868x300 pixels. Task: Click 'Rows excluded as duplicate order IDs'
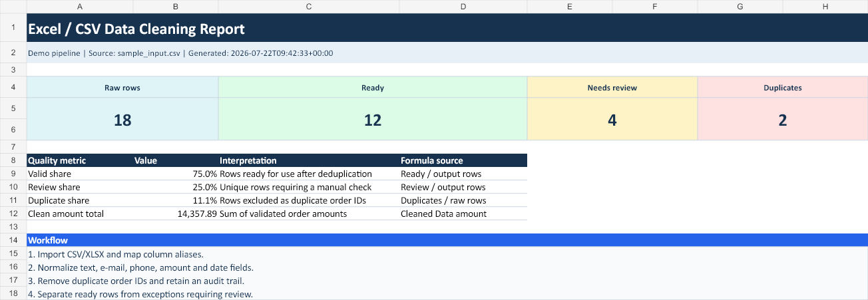[309, 200]
